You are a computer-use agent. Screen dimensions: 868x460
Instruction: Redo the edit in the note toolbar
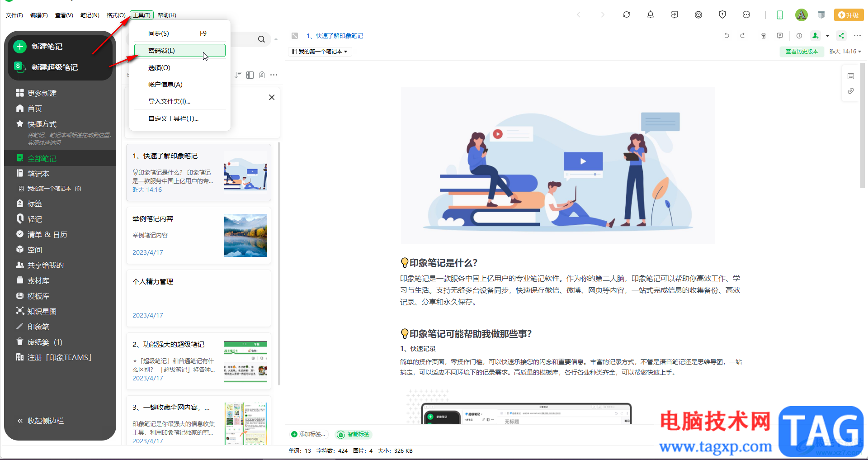click(x=742, y=36)
